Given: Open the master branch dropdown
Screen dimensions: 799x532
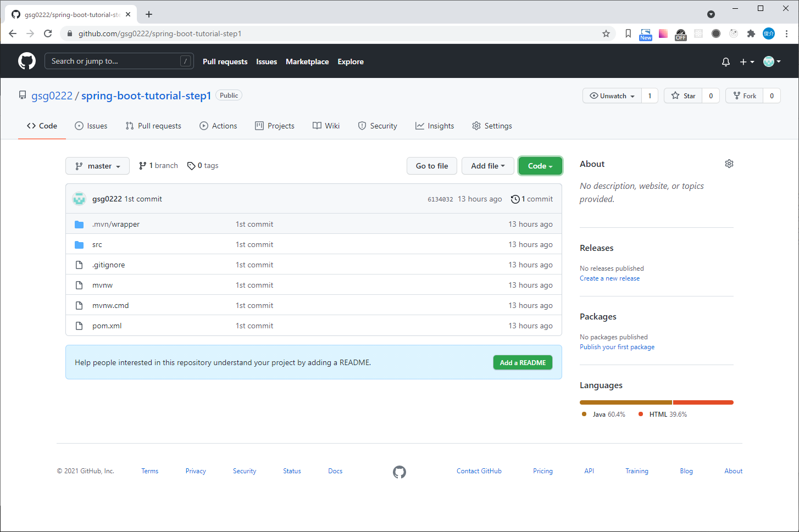Looking at the screenshot, I should click(x=97, y=165).
